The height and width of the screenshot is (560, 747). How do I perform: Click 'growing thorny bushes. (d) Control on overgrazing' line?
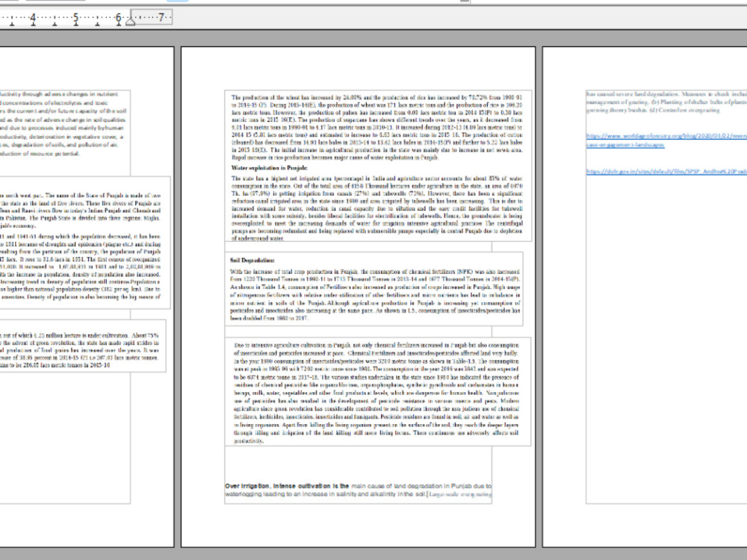click(653, 110)
